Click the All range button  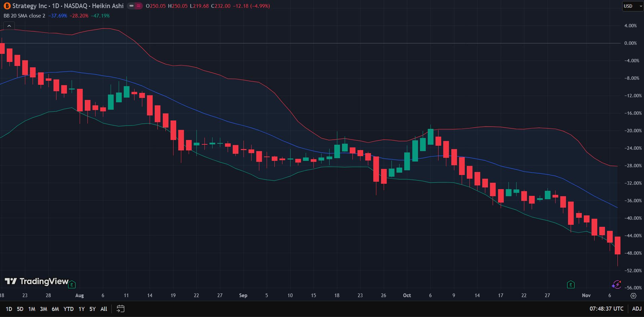point(104,309)
